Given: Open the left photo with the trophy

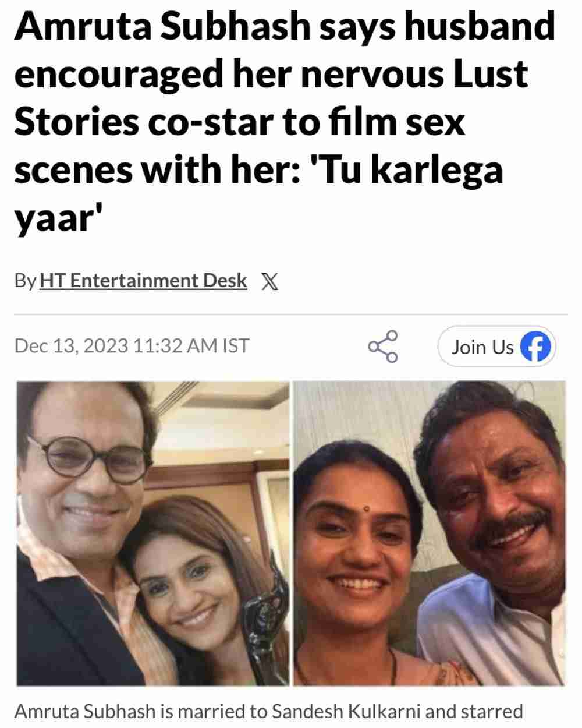Looking at the screenshot, I should tap(152, 532).
